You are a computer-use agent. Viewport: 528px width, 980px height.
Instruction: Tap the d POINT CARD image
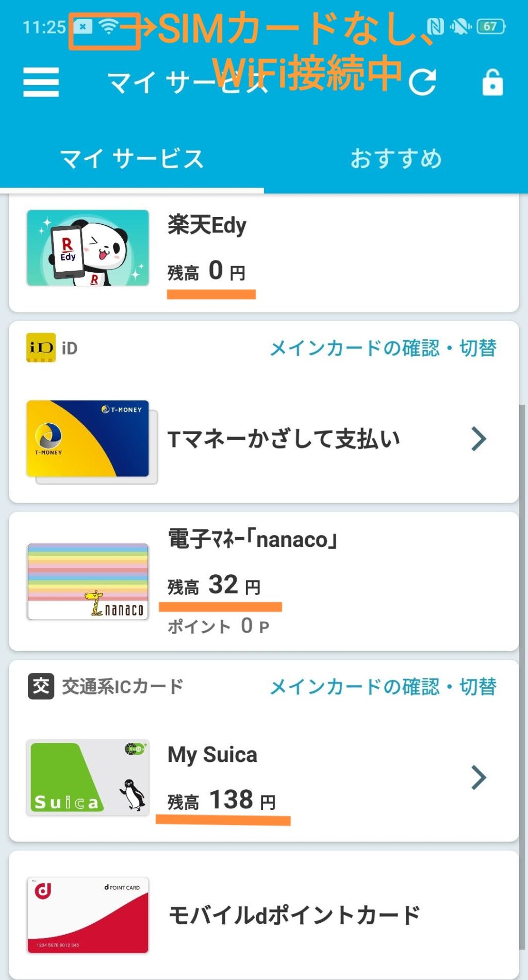click(x=88, y=915)
